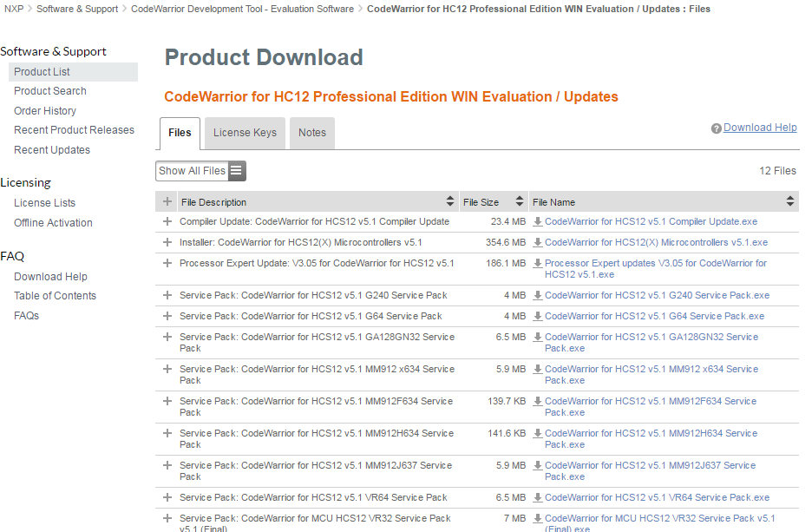Sort the table by File Description
This screenshot has height=532, width=812.
pos(450,202)
